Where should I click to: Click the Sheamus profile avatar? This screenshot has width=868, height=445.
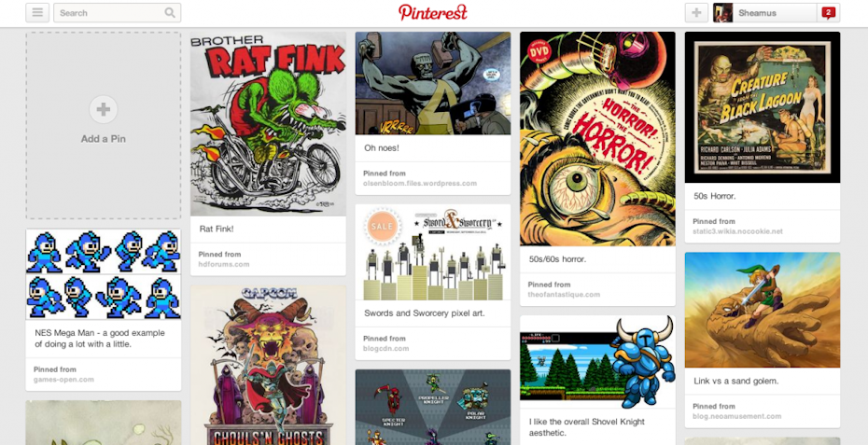pyautogui.click(x=723, y=13)
